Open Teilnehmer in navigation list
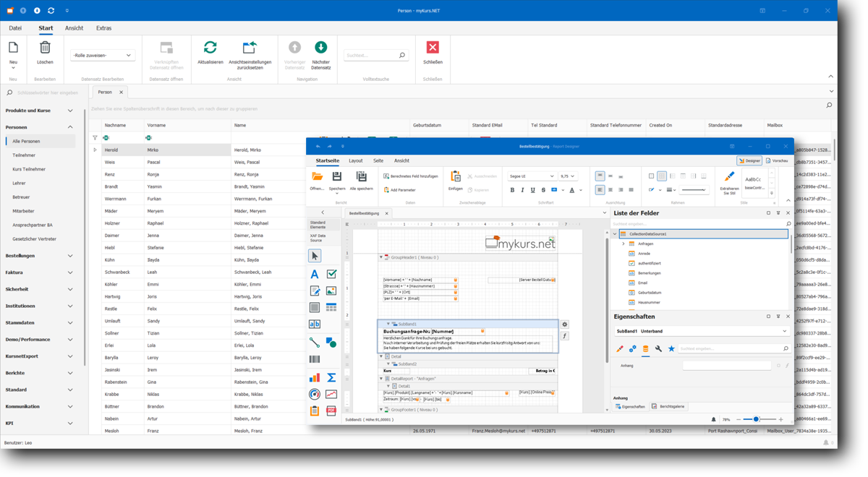Image resolution: width=868 pixels, height=477 pixels. 24,155
